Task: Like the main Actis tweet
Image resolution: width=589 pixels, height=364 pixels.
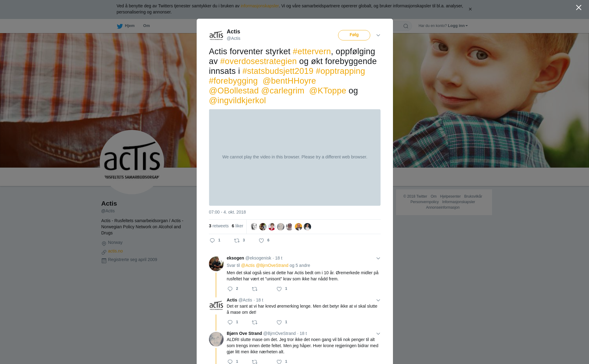Action: point(261,241)
